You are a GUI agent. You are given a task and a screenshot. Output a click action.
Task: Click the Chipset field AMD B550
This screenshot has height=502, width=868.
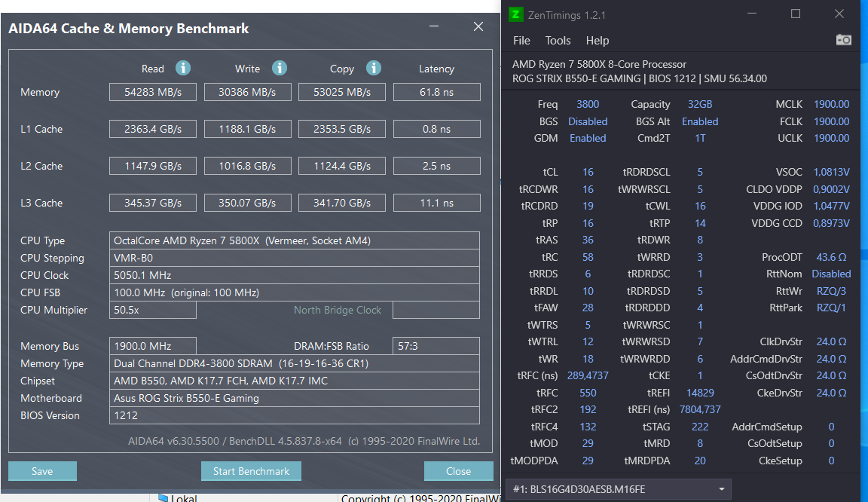[295, 381]
